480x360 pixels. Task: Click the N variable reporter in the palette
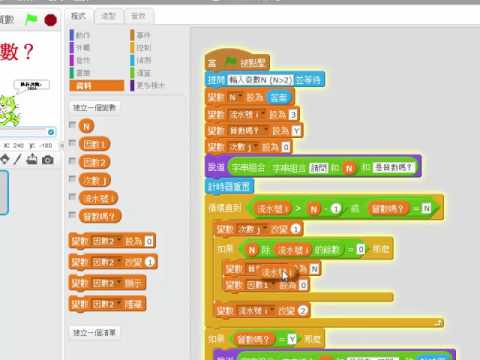[x=86, y=126]
